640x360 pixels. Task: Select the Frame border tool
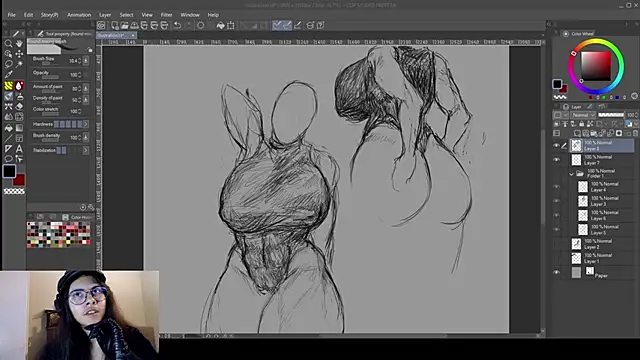19,139
